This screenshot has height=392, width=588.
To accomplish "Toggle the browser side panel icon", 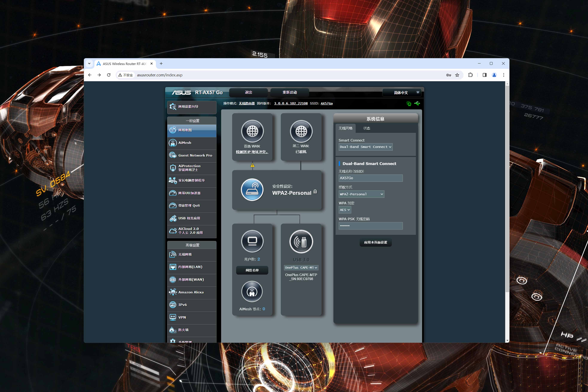I will tap(484, 75).
